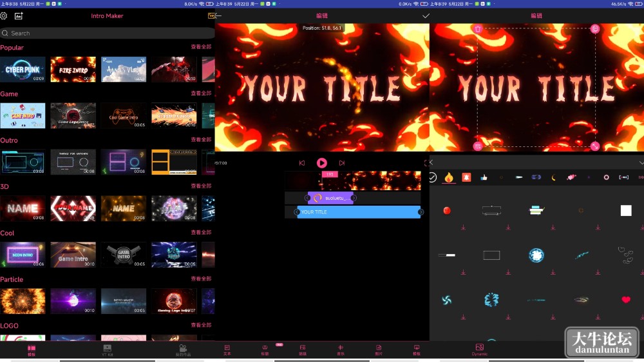
Task: Switch to the YT Kit tab
Action: 107,350
